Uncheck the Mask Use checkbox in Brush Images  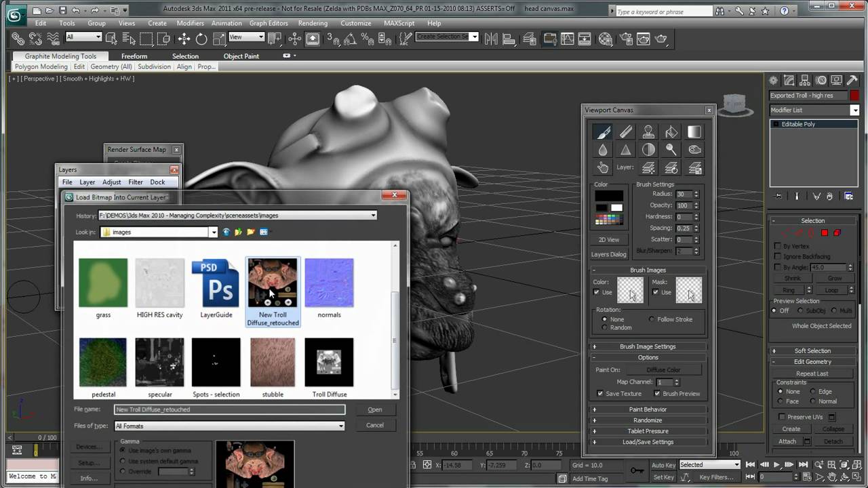point(656,292)
